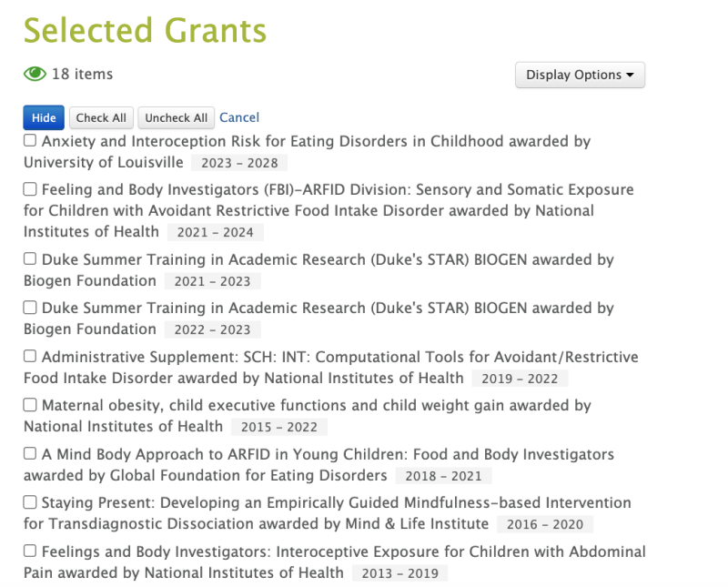This screenshot has height=587, width=728.
Task: Check the Staying Present mindfulness grant
Action: click(29, 502)
